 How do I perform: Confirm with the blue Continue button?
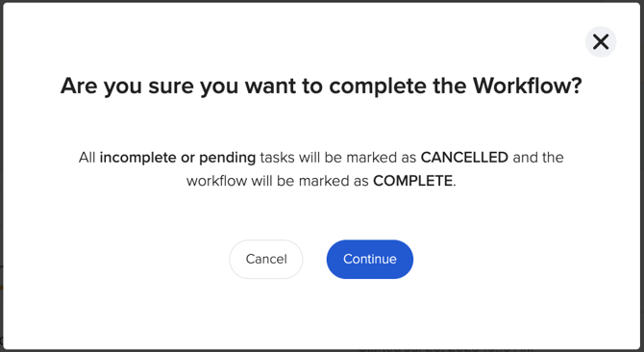coord(370,259)
